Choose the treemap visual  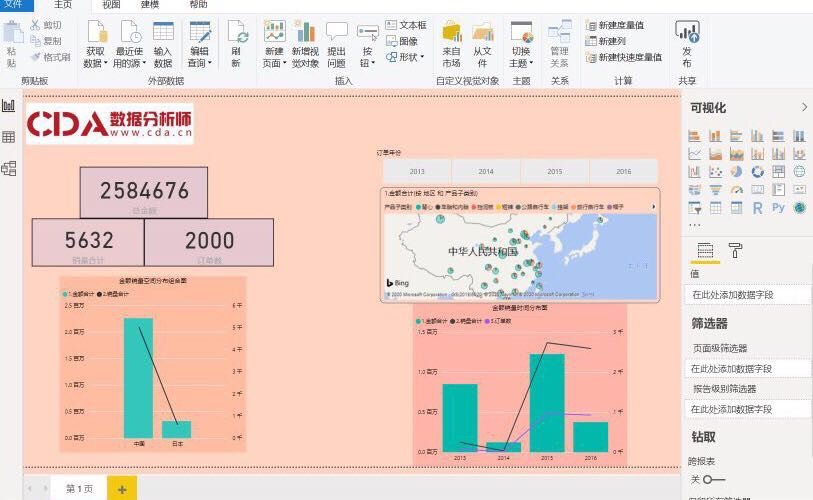(x=778, y=171)
